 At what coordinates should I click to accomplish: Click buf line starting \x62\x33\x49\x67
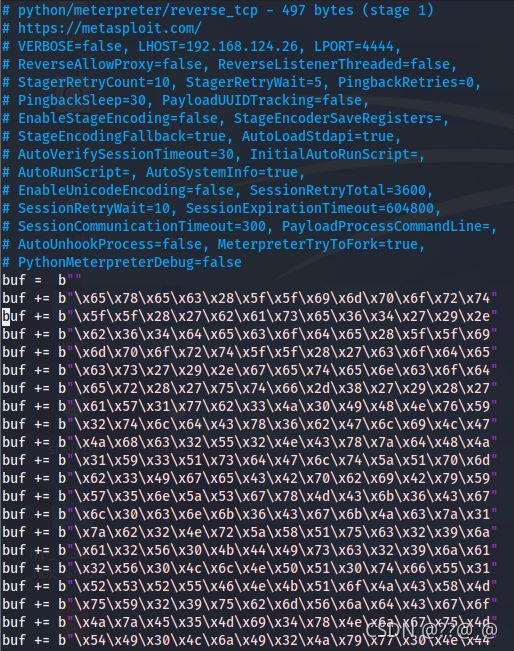tap(250, 478)
